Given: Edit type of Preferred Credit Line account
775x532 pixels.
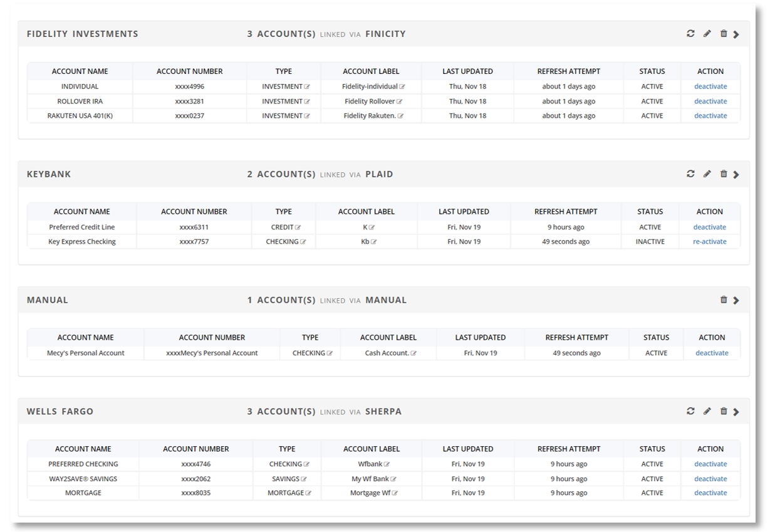Looking at the screenshot, I should [298, 227].
